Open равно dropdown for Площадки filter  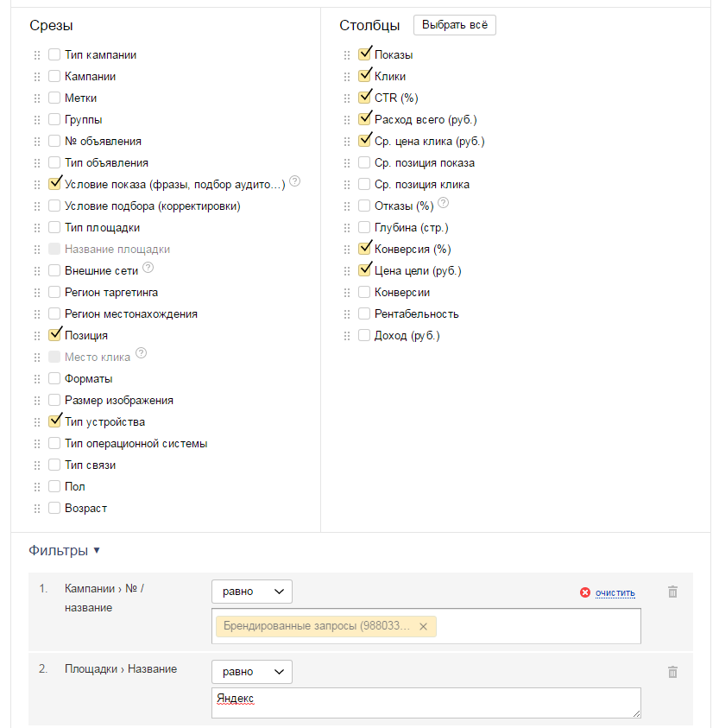coord(252,672)
